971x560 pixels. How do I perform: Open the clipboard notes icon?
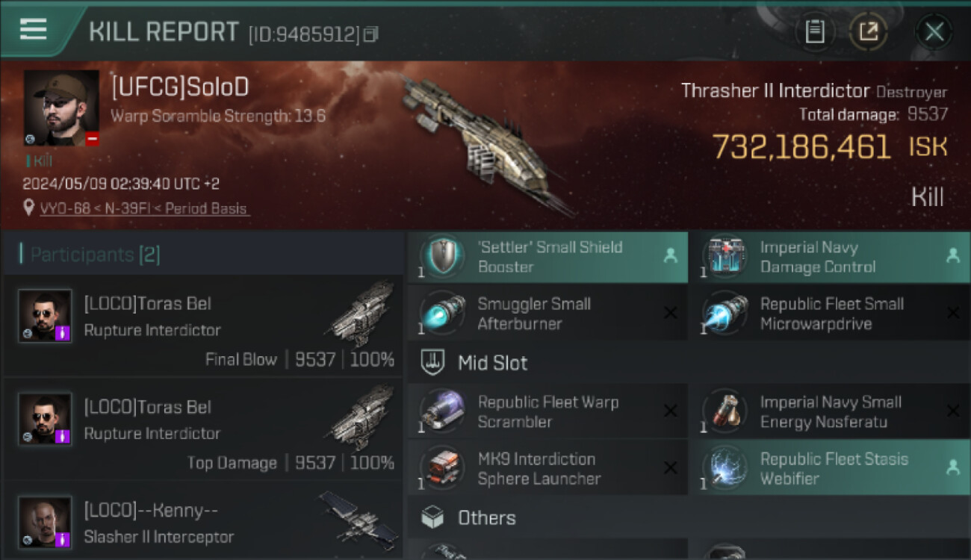pyautogui.click(x=815, y=31)
